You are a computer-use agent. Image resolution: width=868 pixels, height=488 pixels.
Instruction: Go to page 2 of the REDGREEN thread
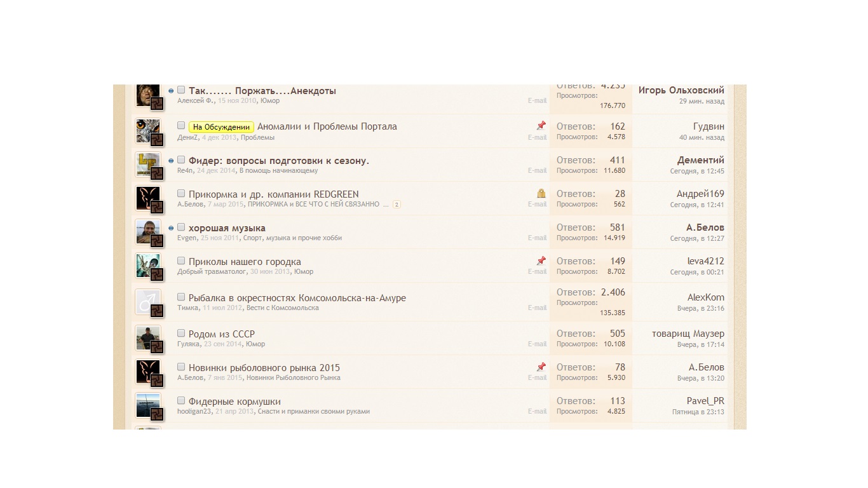pyautogui.click(x=397, y=205)
